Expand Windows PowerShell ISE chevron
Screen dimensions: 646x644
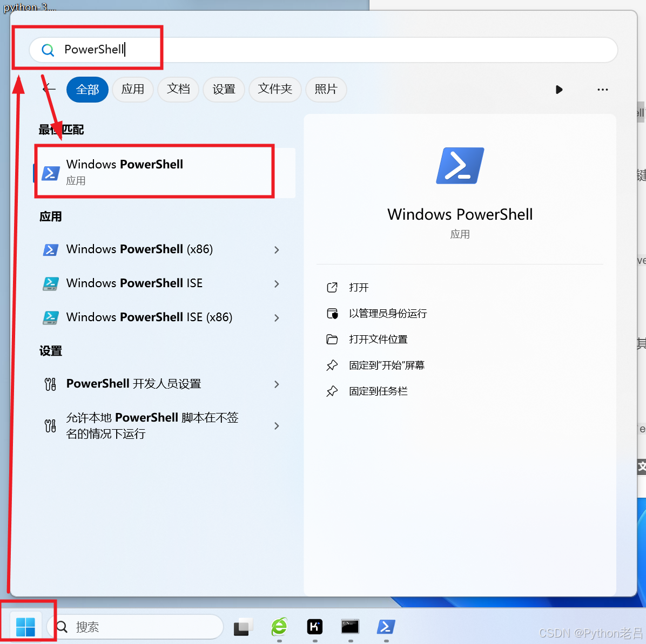coord(277,284)
